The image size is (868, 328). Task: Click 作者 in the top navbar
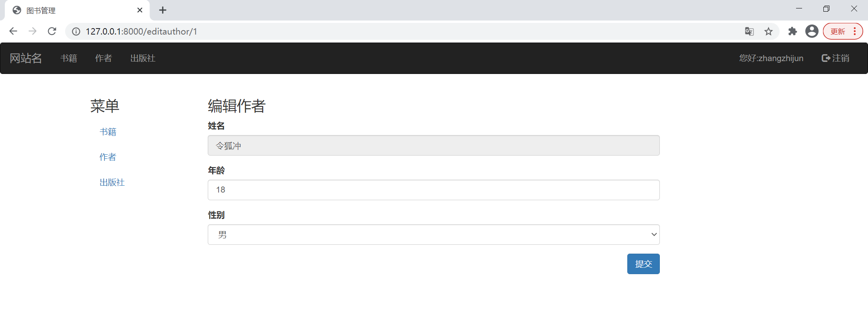tap(103, 58)
